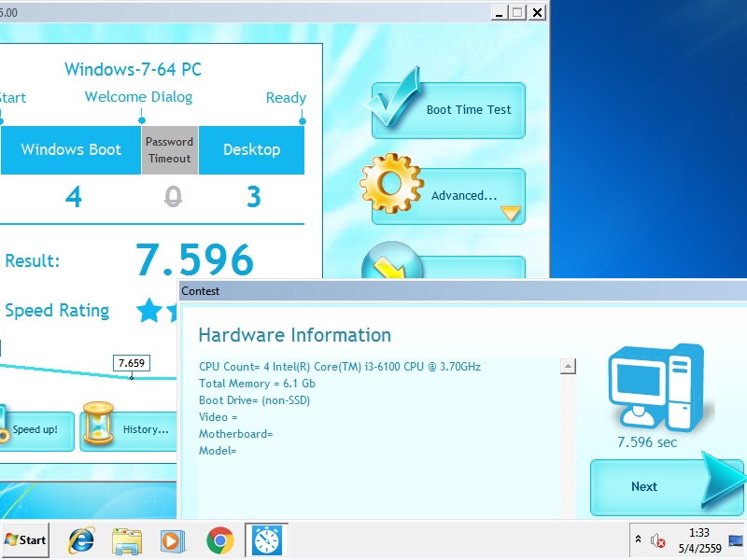747x560 pixels.
Task: Click the Windows Boot value 4
Action: point(74,197)
